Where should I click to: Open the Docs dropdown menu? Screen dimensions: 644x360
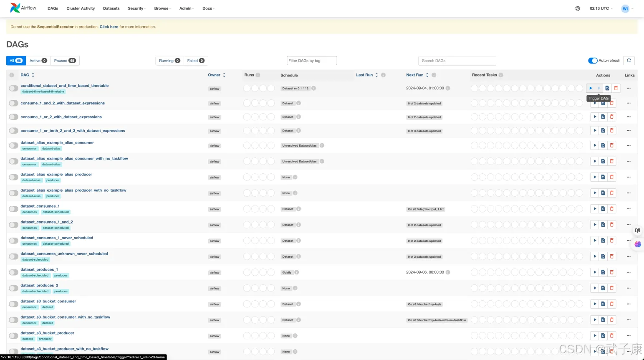[208, 8]
